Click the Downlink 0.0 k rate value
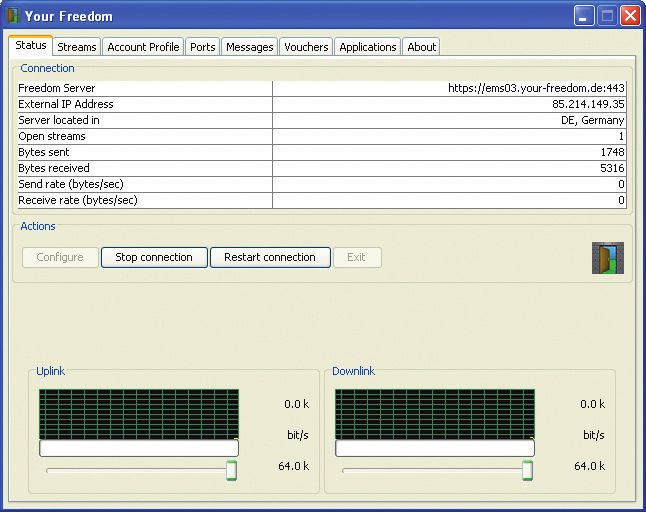The height and width of the screenshot is (512, 646). tap(592, 404)
